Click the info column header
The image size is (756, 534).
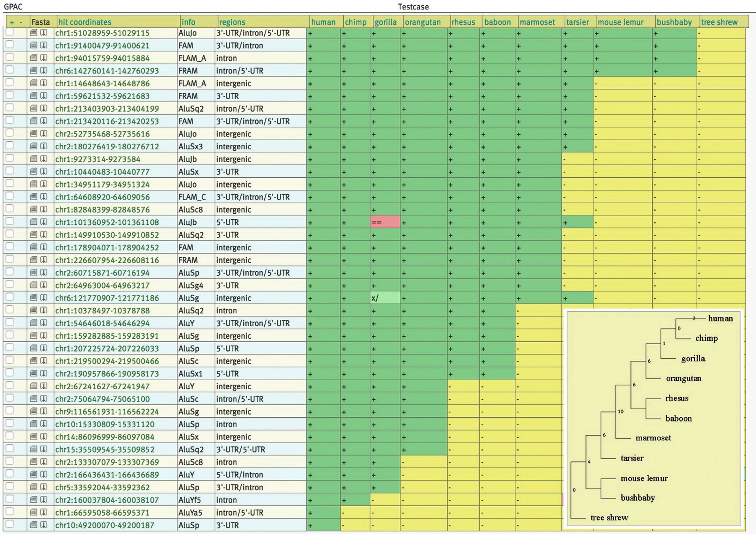point(188,22)
